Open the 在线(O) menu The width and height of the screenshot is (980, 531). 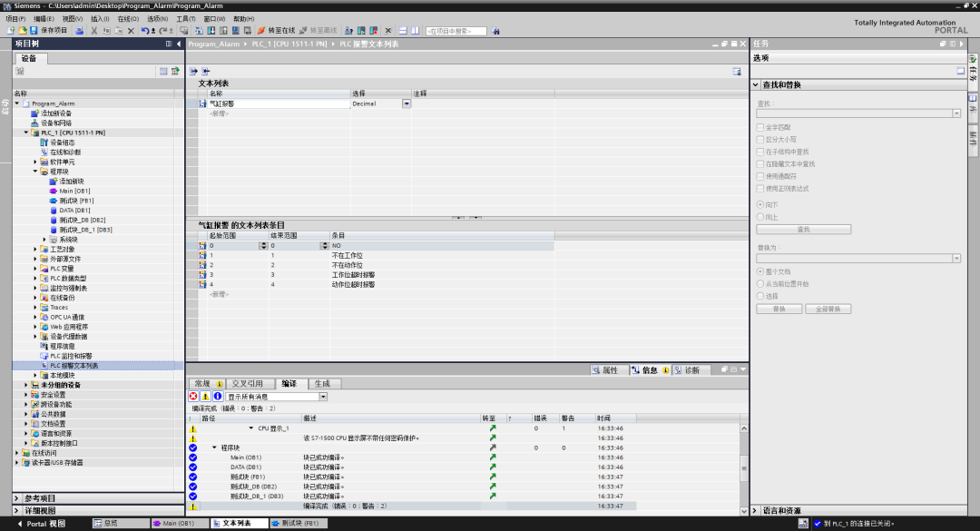pos(128,19)
